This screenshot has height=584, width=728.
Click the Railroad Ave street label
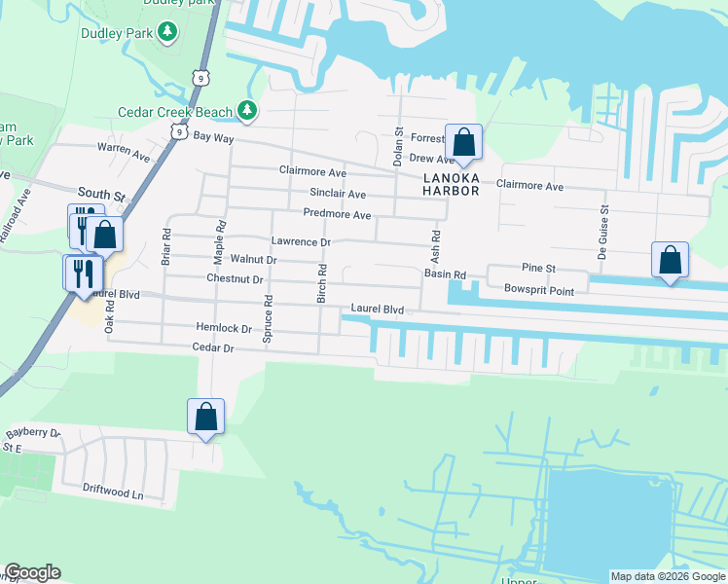point(16,216)
